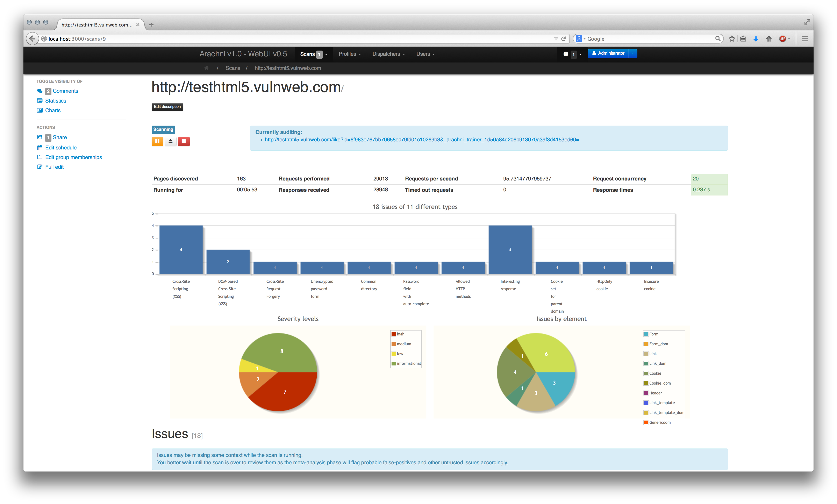Open the Scans navigation menu
The width and height of the screenshot is (837, 504).
[313, 54]
